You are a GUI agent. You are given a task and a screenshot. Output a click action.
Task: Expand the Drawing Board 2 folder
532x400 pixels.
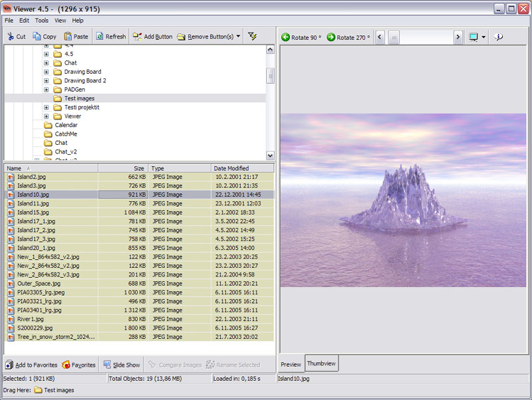pos(47,80)
